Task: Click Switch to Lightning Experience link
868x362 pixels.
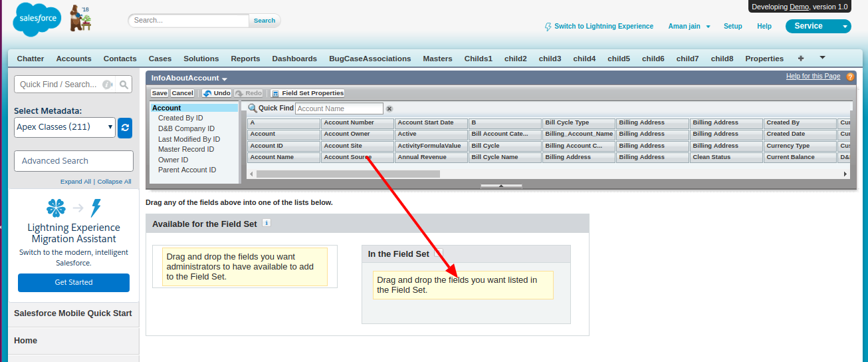Action: pos(603,27)
